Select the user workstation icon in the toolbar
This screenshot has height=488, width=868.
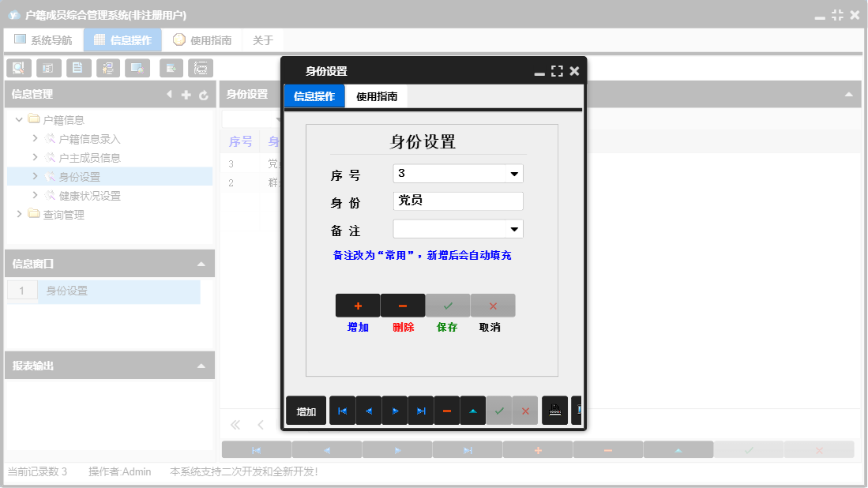pos(108,68)
